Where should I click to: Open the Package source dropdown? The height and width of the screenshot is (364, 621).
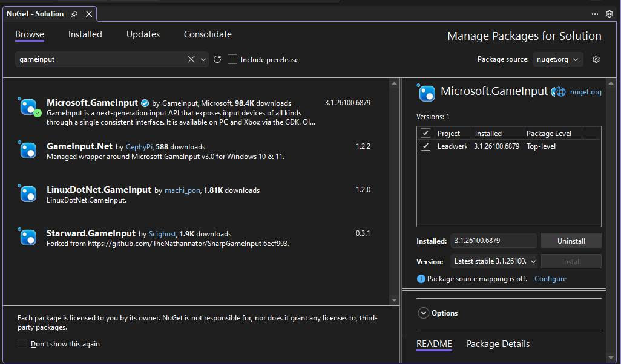(557, 59)
